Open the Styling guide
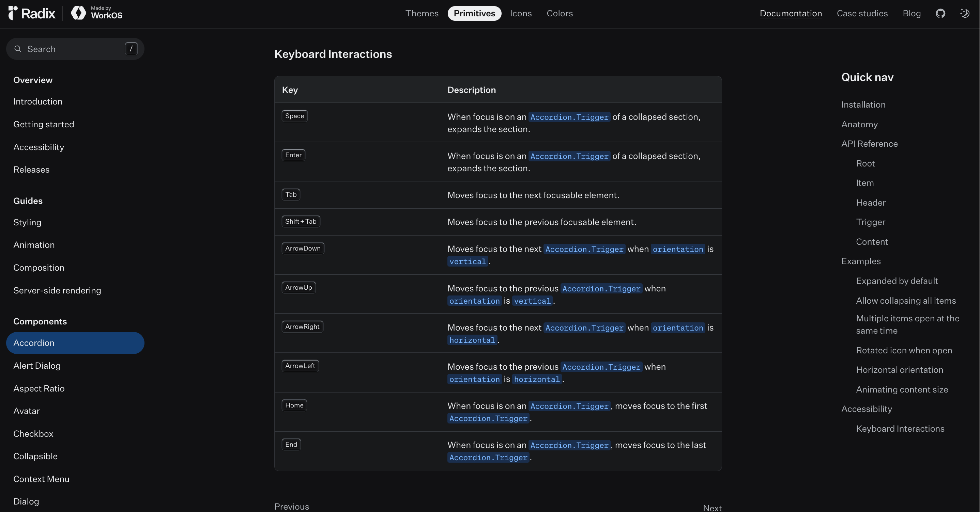The width and height of the screenshot is (980, 512). click(x=27, y=222)
